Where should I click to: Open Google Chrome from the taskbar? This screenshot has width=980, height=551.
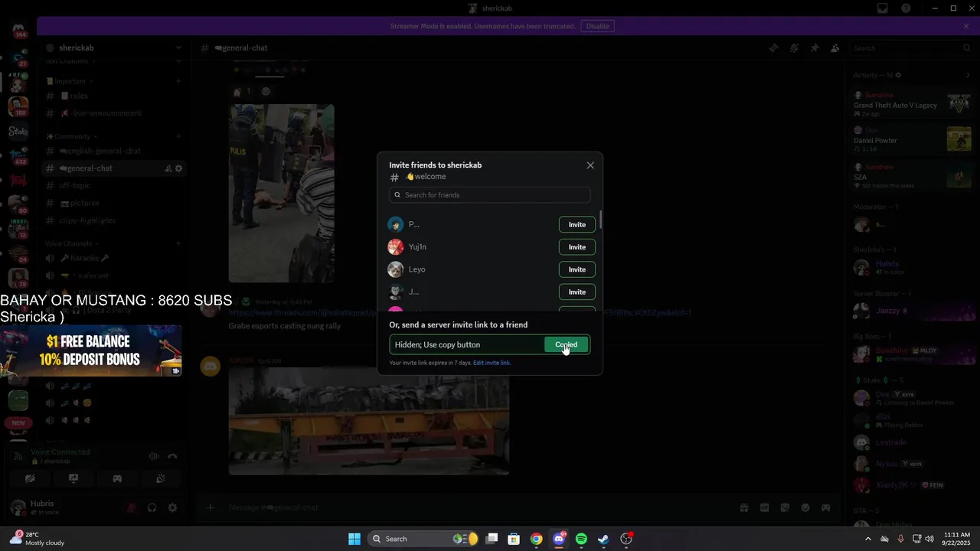tap(537, 539)
